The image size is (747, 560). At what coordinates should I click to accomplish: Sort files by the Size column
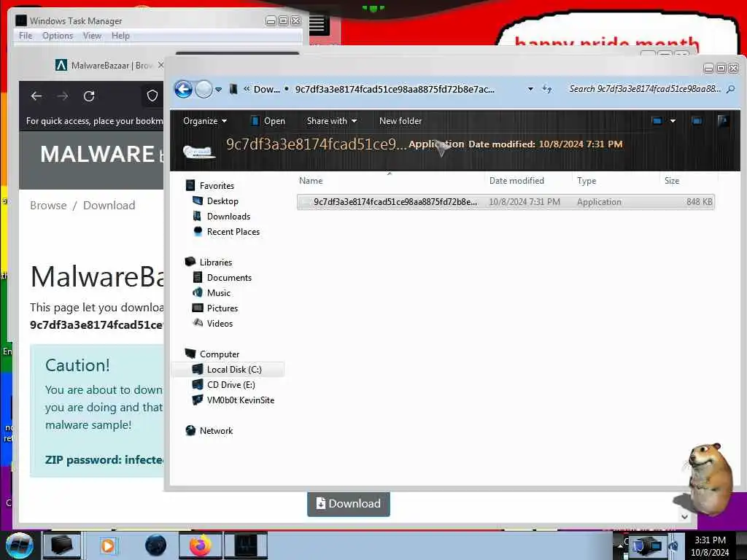pos(672,181)
